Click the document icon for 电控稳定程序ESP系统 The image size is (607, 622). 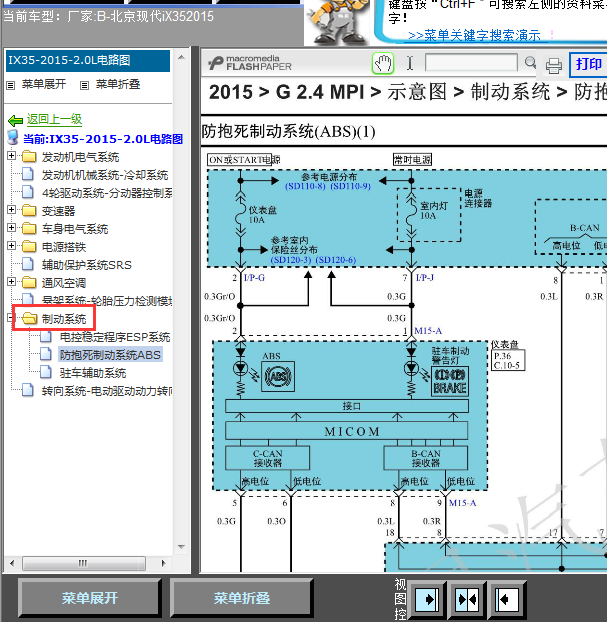click(x=46, y=336)
